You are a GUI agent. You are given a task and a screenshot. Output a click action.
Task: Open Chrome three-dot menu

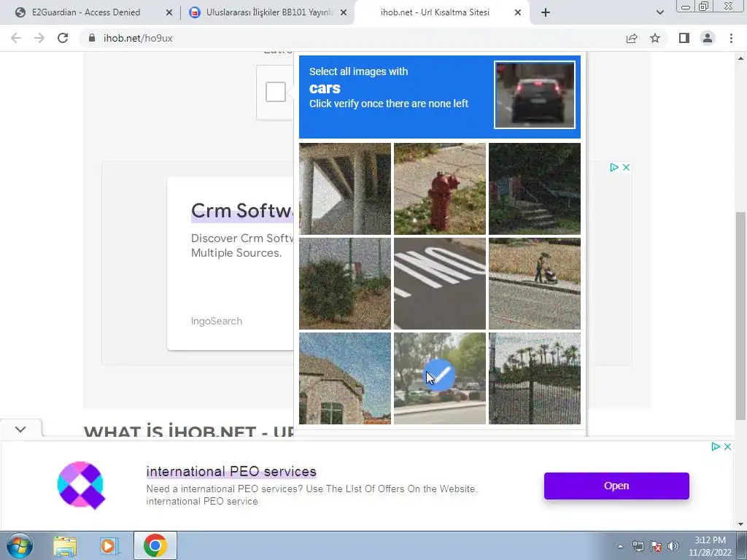(731, 38)
